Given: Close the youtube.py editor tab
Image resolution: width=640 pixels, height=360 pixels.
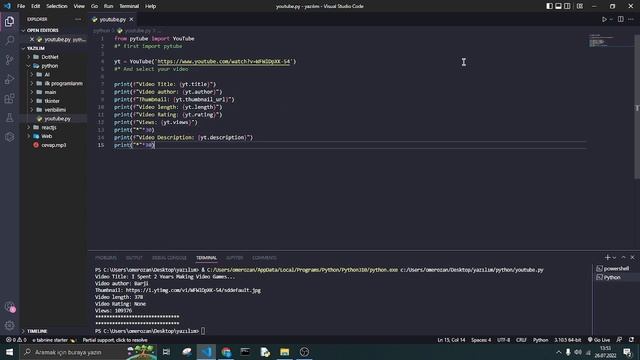Looking at the screenshot, I should [x=131, y=19].
